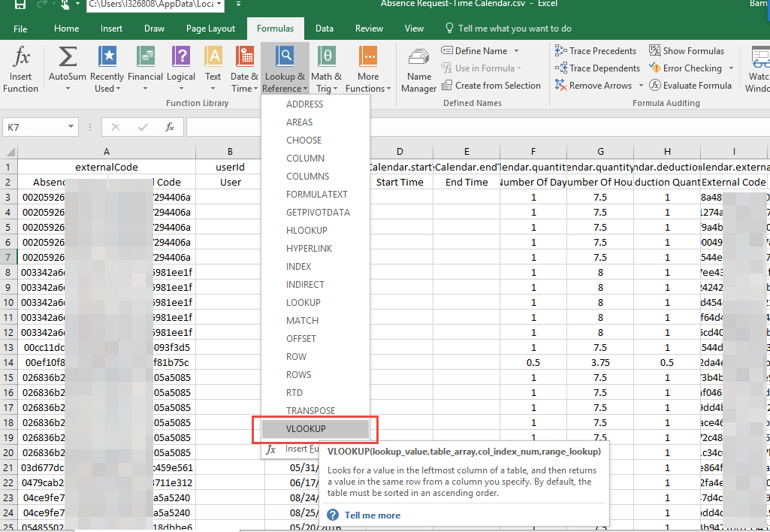
Task: Click Trace Dependents
Action: [x=597, y=68]
